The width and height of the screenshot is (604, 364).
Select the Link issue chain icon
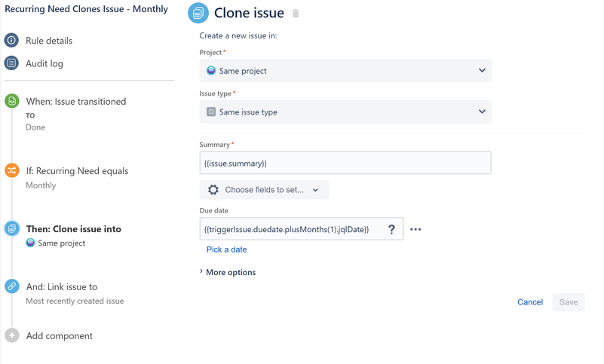tap(12, 286)
